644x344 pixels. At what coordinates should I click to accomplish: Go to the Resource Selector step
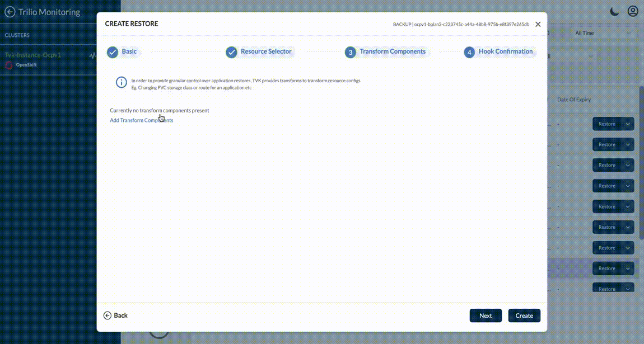(x=266, y=51)
